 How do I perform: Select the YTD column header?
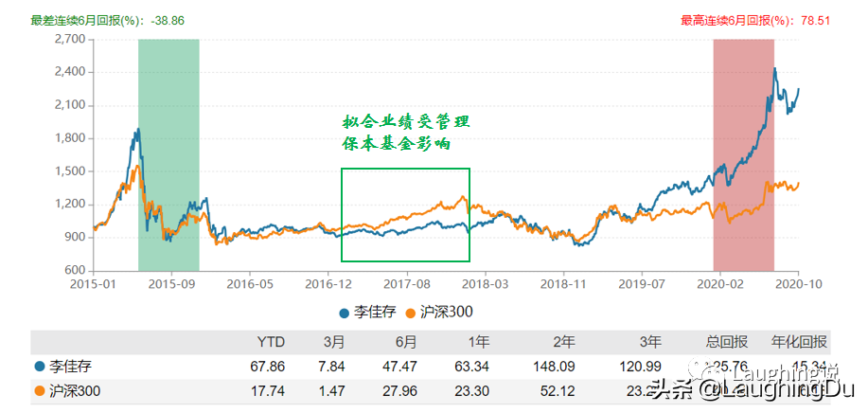[x=272, y=343]
